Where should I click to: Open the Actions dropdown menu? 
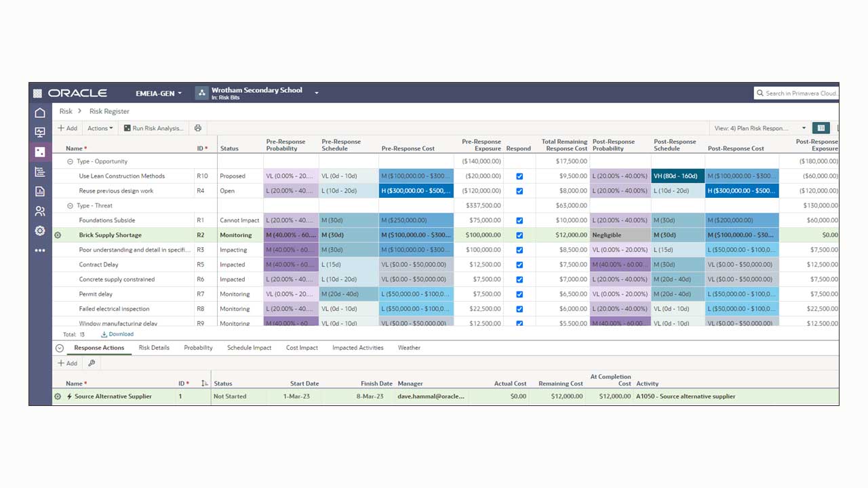pos(100,127)
